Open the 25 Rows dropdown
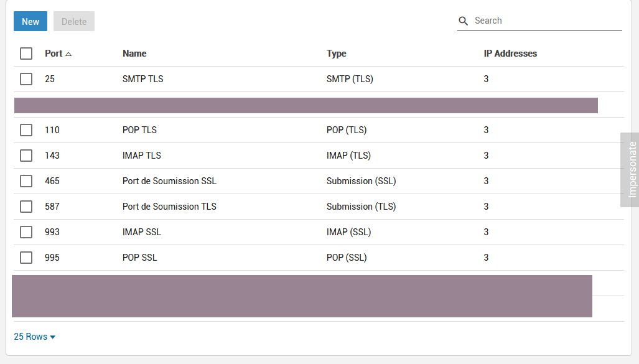 click(35, 337)
